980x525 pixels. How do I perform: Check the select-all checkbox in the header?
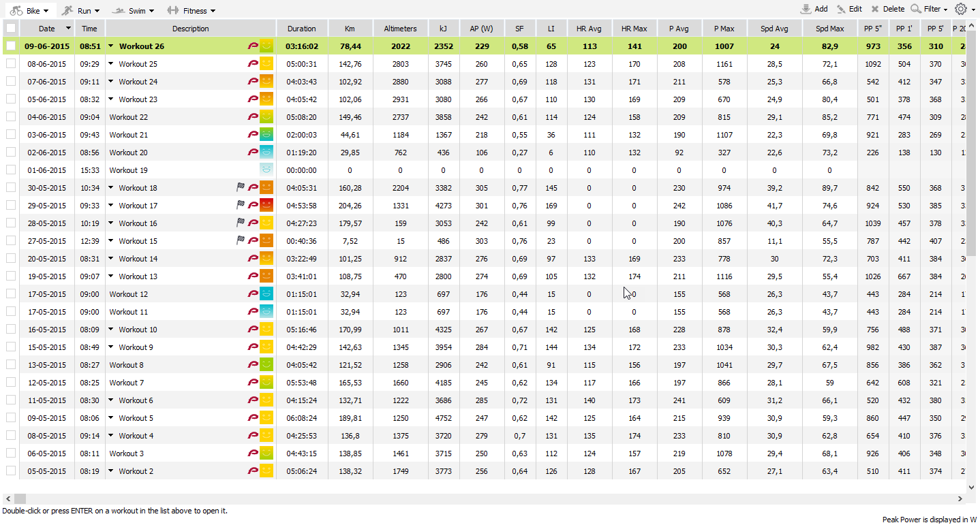pos(11,29)
